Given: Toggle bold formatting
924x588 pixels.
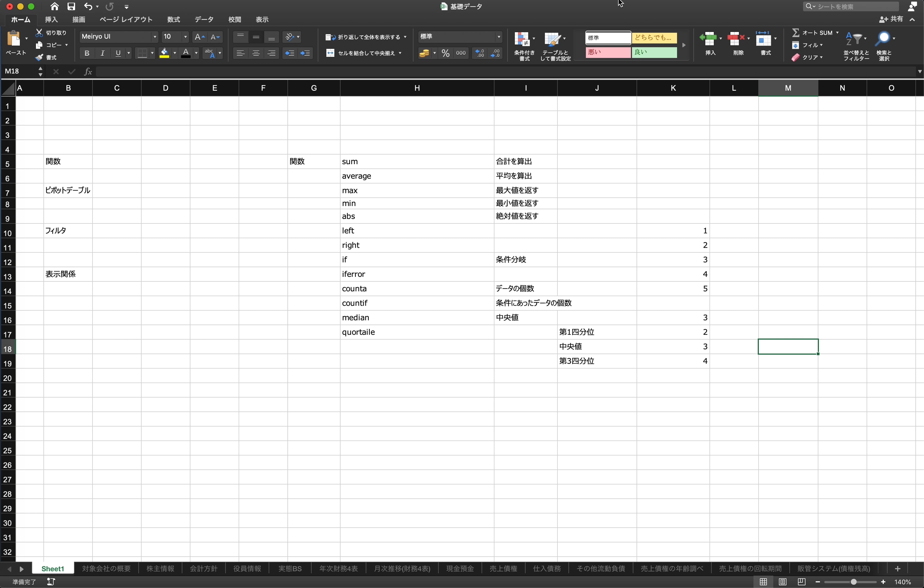Looking at the screenshot, I should click(x=87, y=53).
